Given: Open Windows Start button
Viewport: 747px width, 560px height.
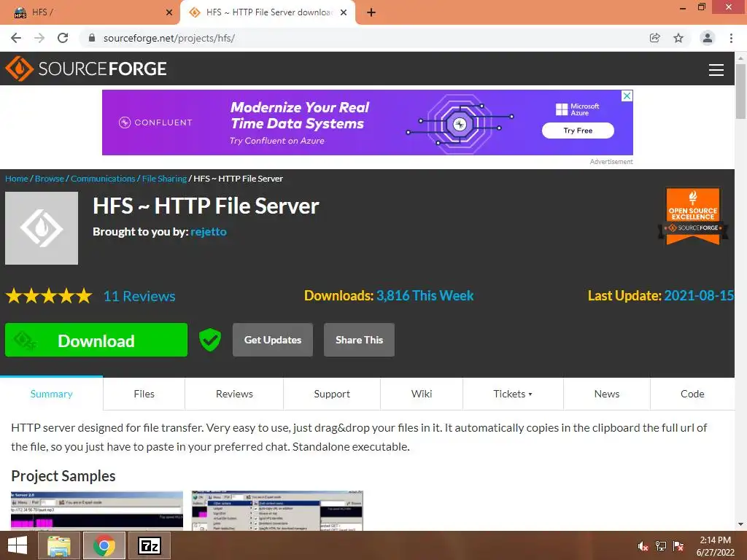Looking at the screenshot, I should 18,545.
